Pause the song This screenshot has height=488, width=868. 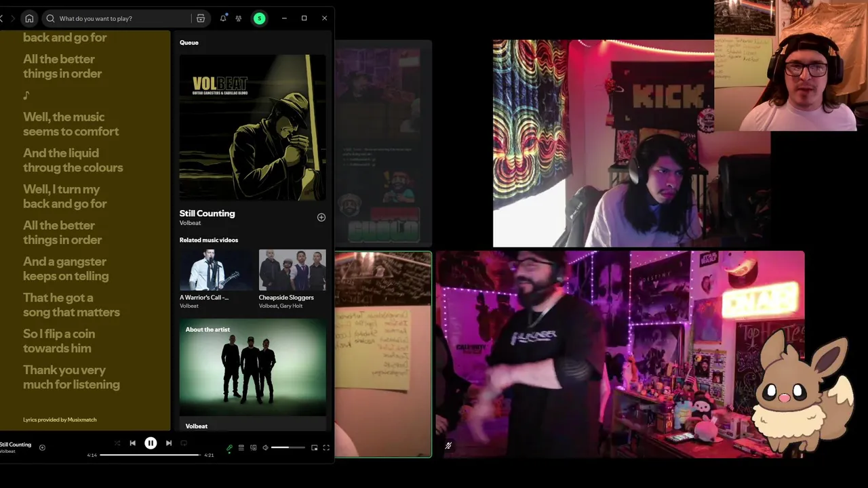[x=151, y=443]
